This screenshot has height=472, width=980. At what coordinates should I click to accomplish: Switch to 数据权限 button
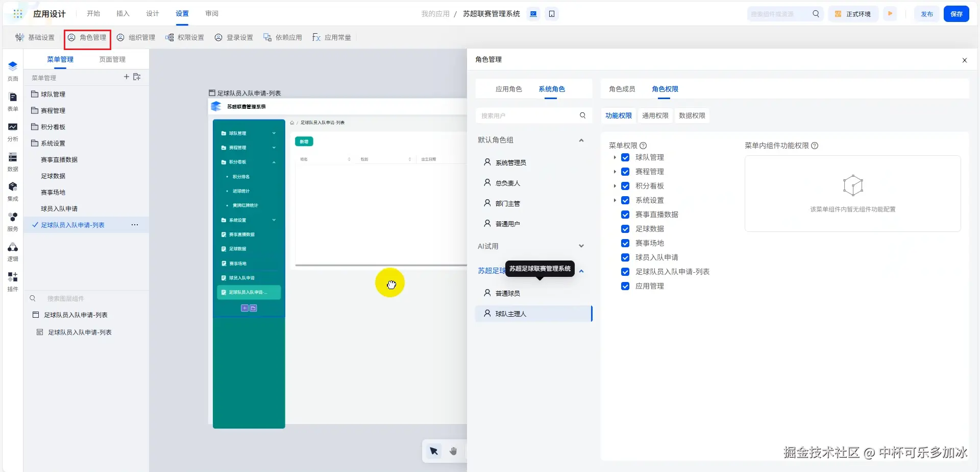point(692,116)
